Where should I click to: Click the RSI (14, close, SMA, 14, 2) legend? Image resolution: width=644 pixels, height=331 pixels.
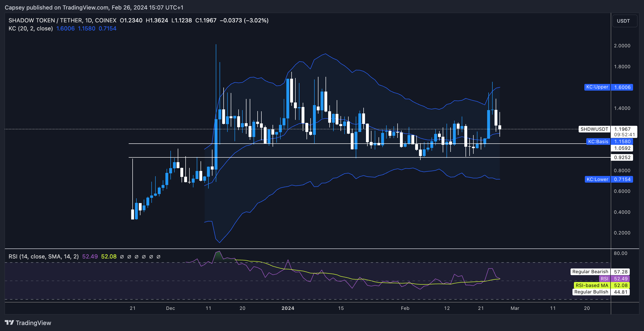(43, 257)
